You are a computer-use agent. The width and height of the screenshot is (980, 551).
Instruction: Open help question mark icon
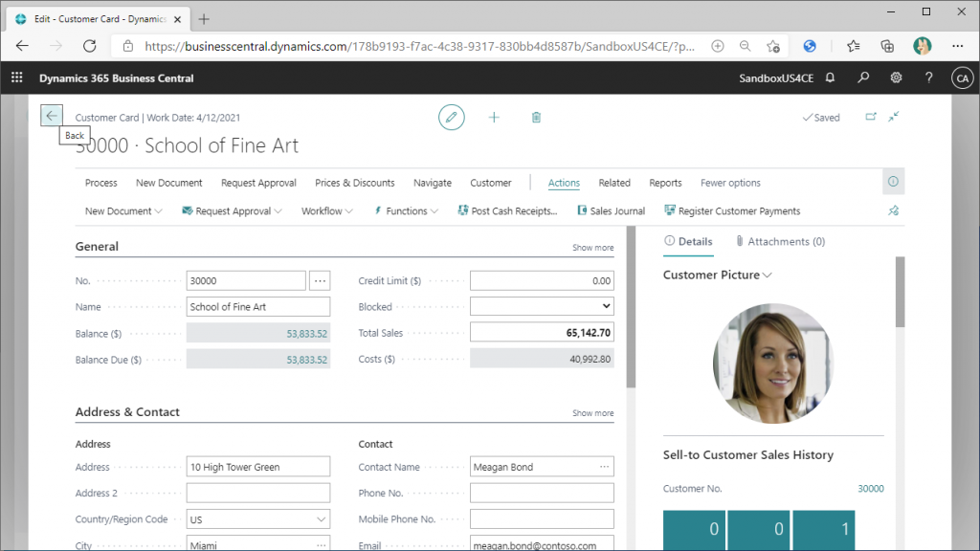click(x=928, y=78)
